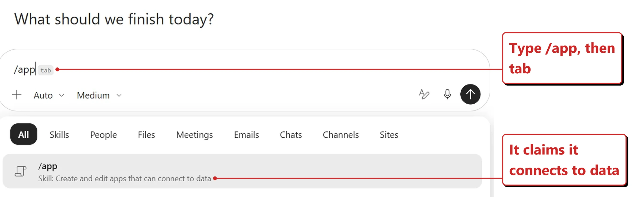Show the Chats filter results
Image resolution: width=644 pixels, height=197 pixels.
pyautogui.click(x=291, y=135)
